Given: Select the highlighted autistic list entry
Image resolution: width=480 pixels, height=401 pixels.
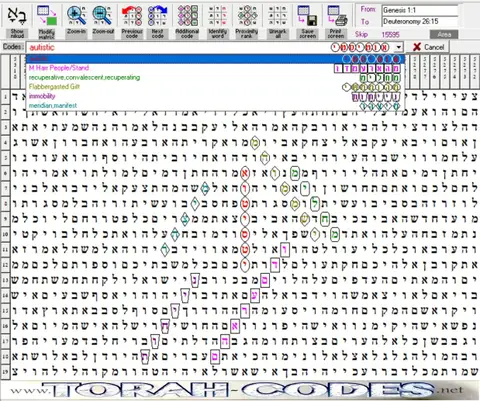Looking at the screenshot, I should [x=216, y=59].
